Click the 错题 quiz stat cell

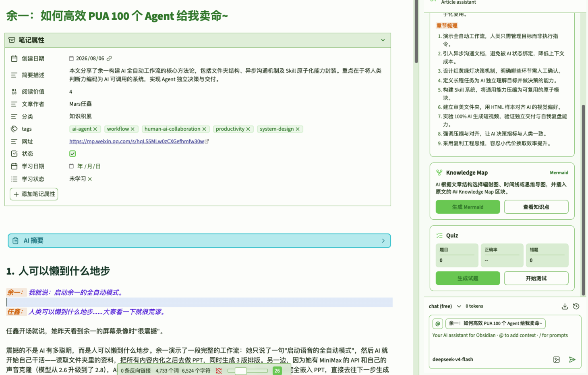[547, 255]
